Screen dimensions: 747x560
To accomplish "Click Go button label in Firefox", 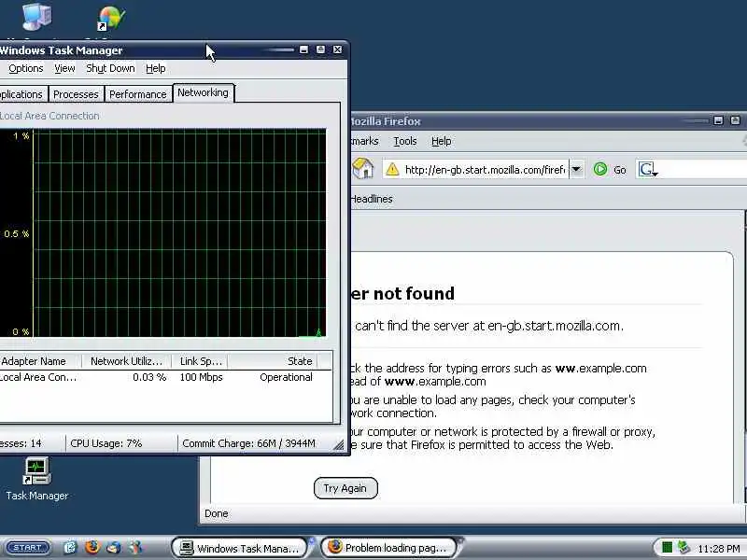I will click(620, 170).
